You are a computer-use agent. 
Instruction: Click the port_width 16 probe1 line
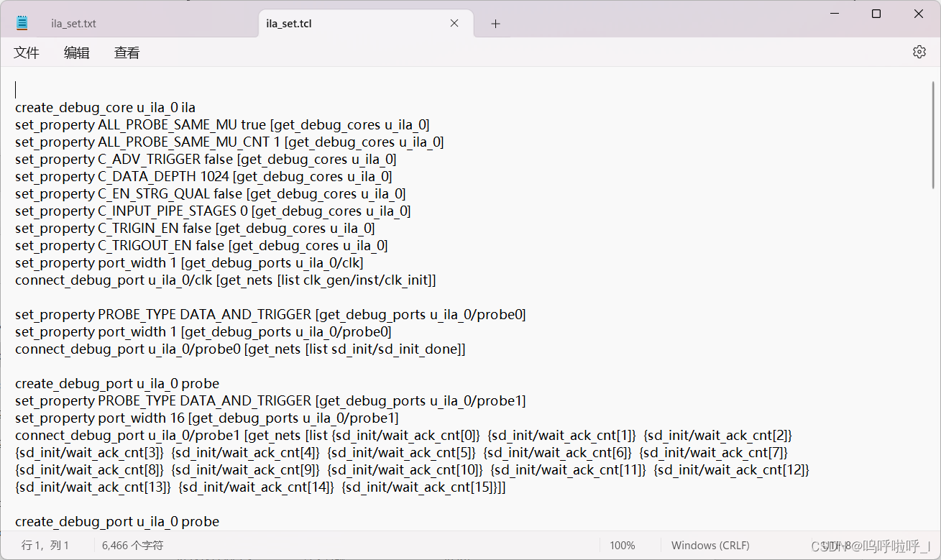pyautogui.click(x=207, y=418)
